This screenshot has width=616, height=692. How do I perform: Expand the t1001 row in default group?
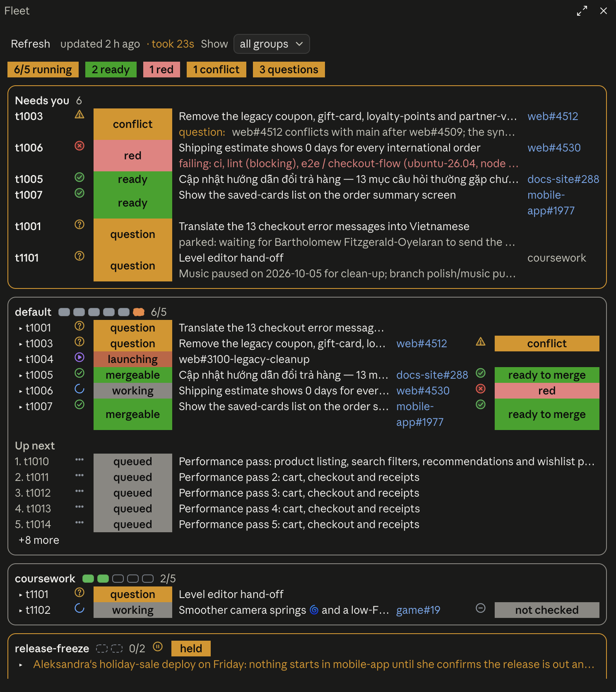point(21,328)
